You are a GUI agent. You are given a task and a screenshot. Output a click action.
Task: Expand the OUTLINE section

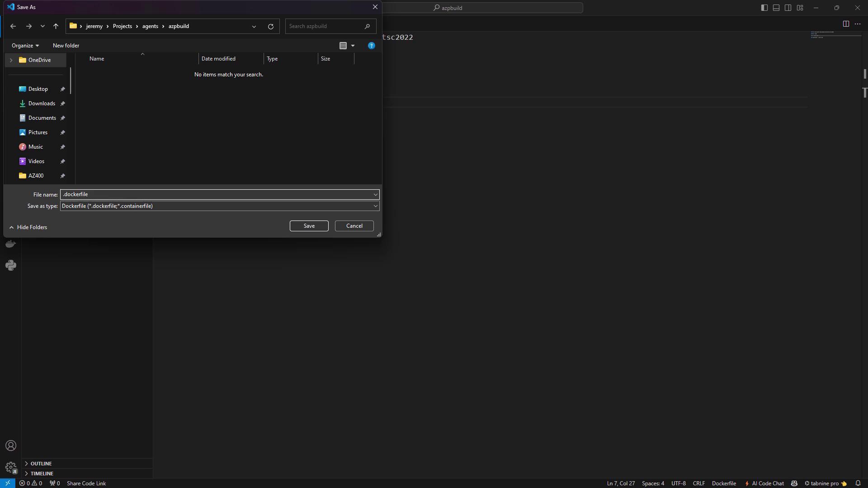[41, 464]
